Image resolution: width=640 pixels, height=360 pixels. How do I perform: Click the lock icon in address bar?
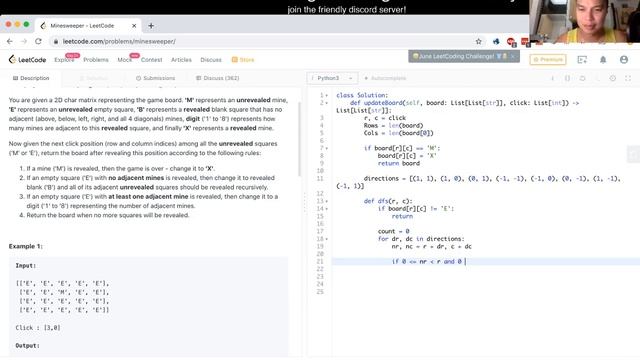click(56, 42)
